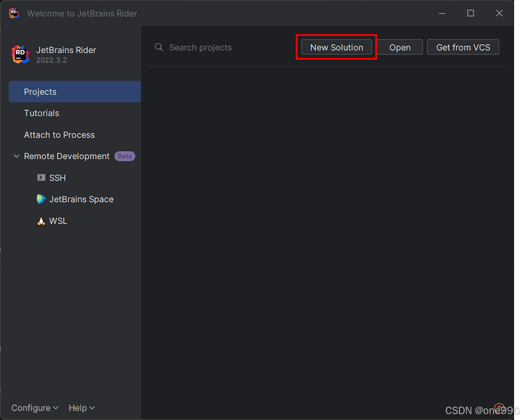Screen dimensions: 522x420
Task: Collapse the Remote Development chevron
Action: (x=16, y=156)
